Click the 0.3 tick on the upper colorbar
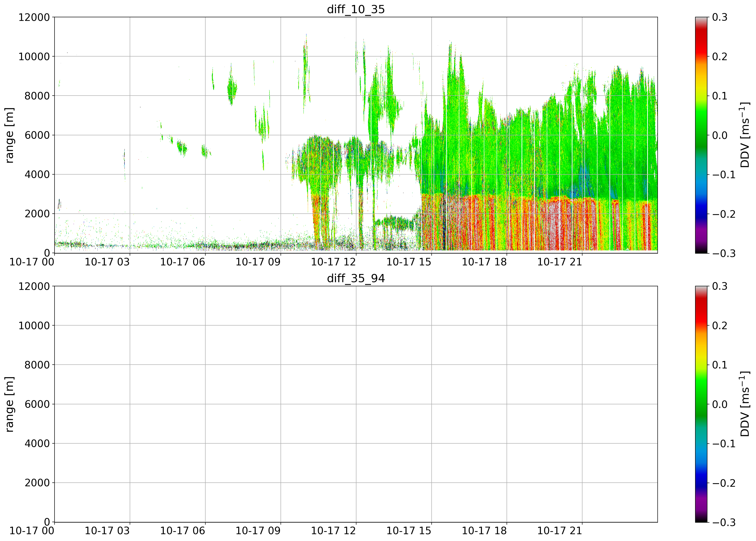 pyautogui.click(x=720, y=17)
